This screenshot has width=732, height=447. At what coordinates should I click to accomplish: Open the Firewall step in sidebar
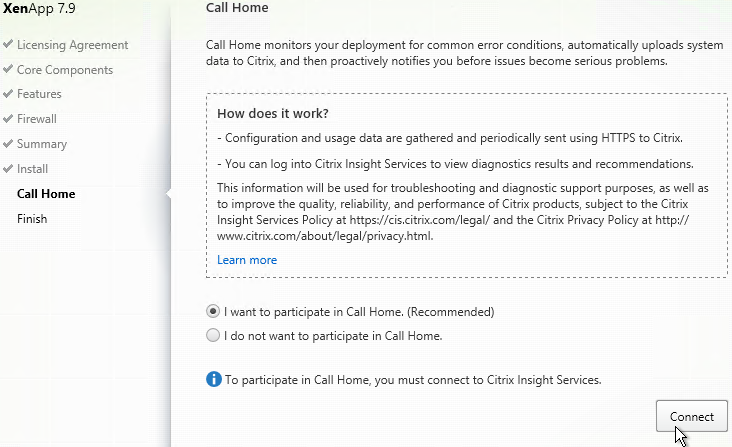point(37,119)
